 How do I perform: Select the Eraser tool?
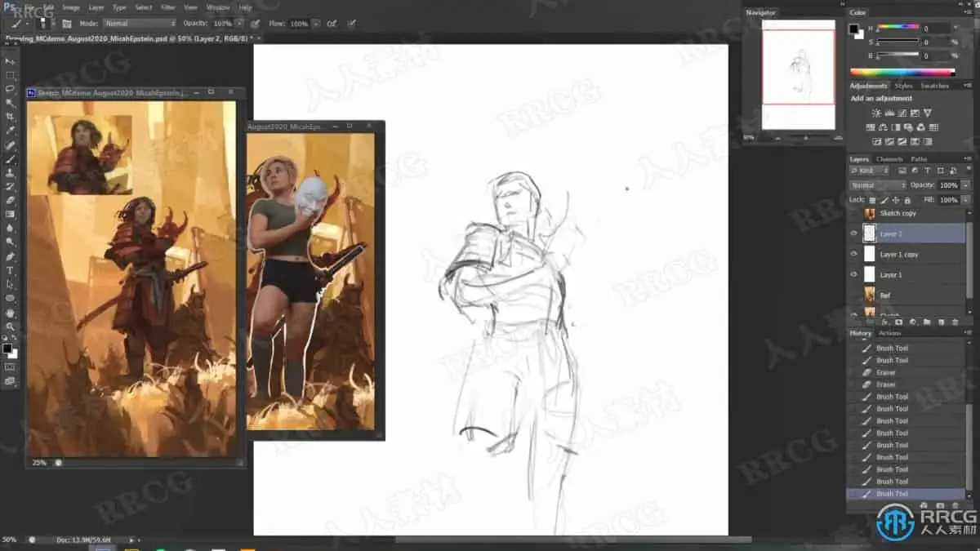pyautogui.click(x=11, y=201)
